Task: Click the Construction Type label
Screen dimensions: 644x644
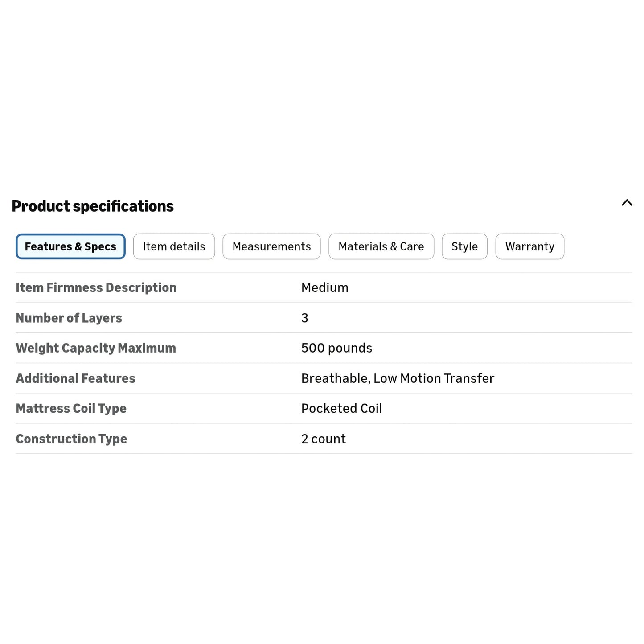Action: 71,439
